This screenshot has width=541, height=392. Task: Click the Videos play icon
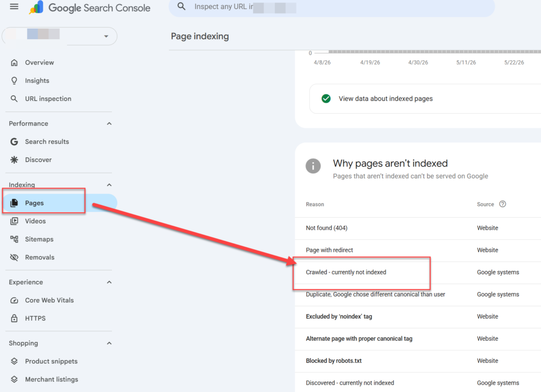point(14,221)
